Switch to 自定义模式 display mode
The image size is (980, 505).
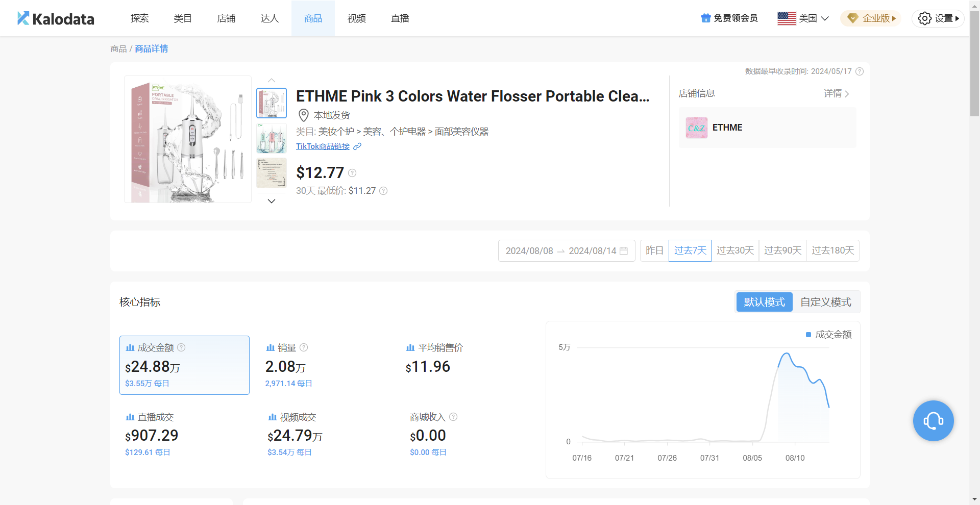coord(825,302)
